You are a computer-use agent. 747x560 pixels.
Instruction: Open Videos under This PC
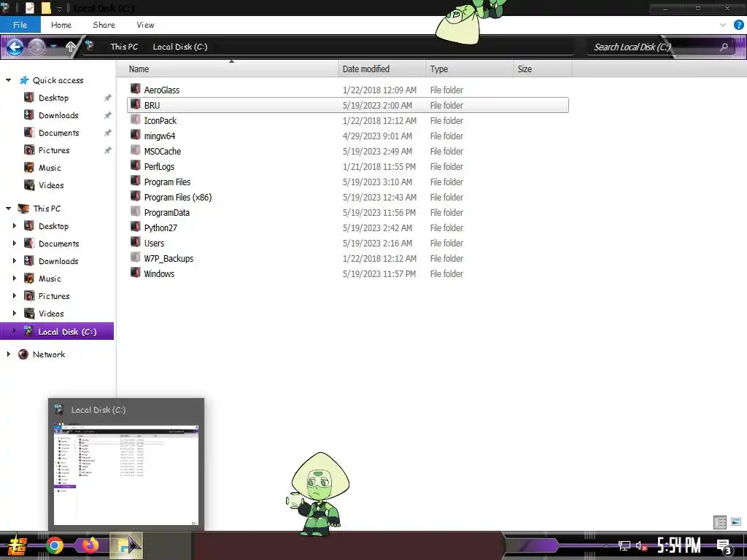(51, 314)
